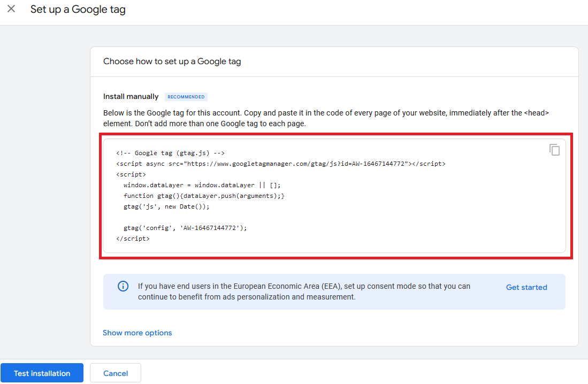Image resolution: width=588 pixels, height=384 pixels.
Task: Click the Cancel button
Action: tap(116, 373)
